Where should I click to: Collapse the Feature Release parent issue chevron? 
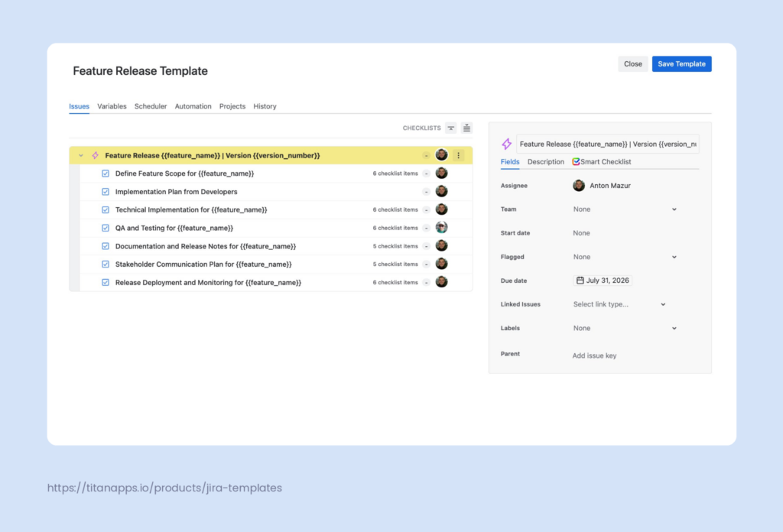pyautogui.click(x=81, y=156)
